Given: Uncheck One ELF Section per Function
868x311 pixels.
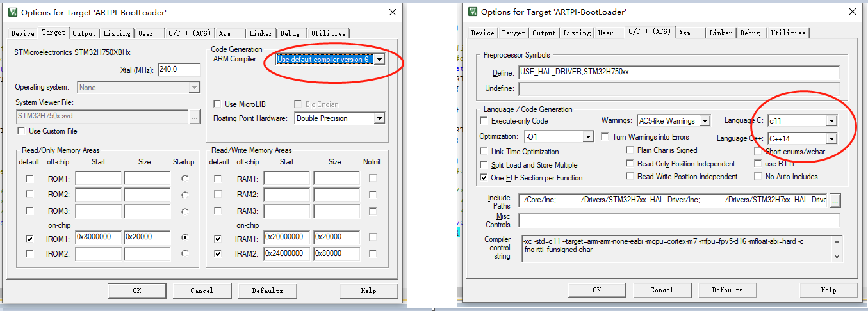Looking at the screenshot, I should (484, 177).
